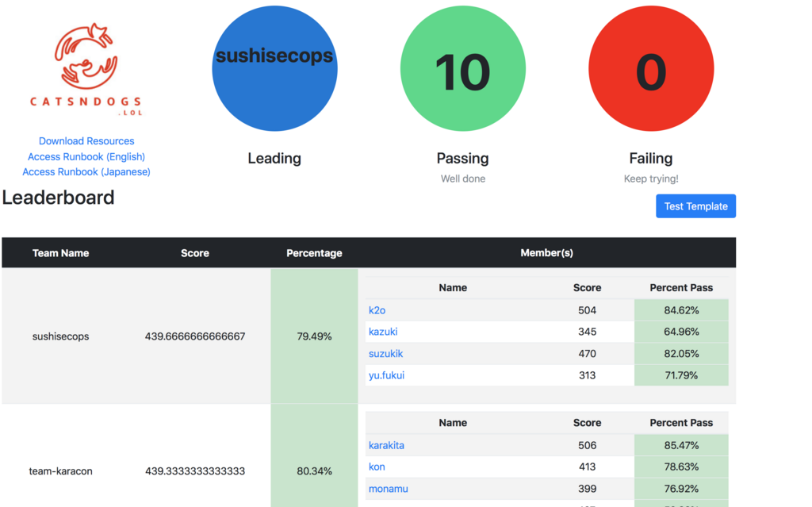Open the Download Resources link
The width and height of the screenshot is (812, 507).
click(86, 141)
